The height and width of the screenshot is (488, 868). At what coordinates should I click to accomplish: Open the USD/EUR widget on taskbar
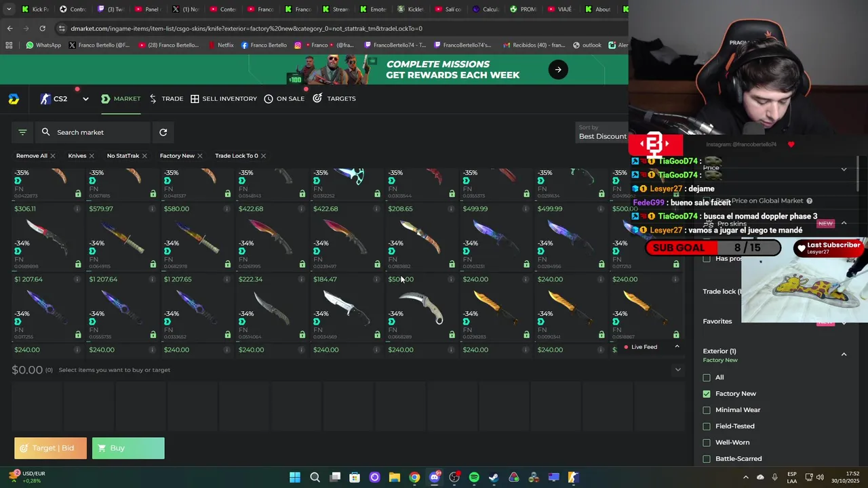point(26,477)
